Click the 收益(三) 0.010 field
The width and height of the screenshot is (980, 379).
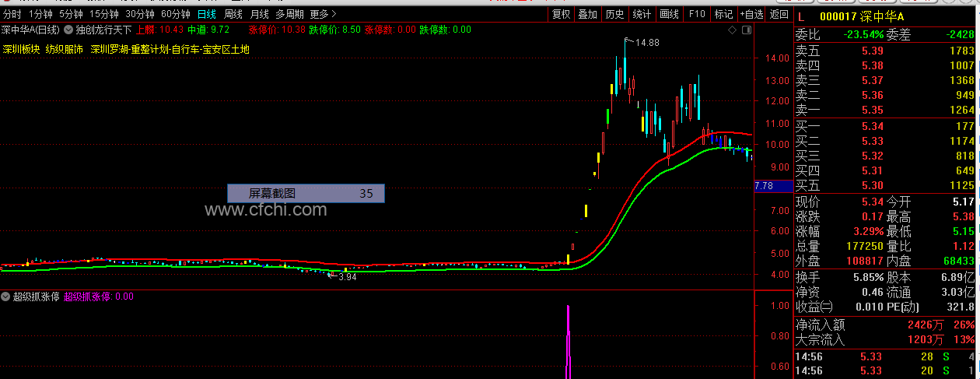click(x=839, y=307)
